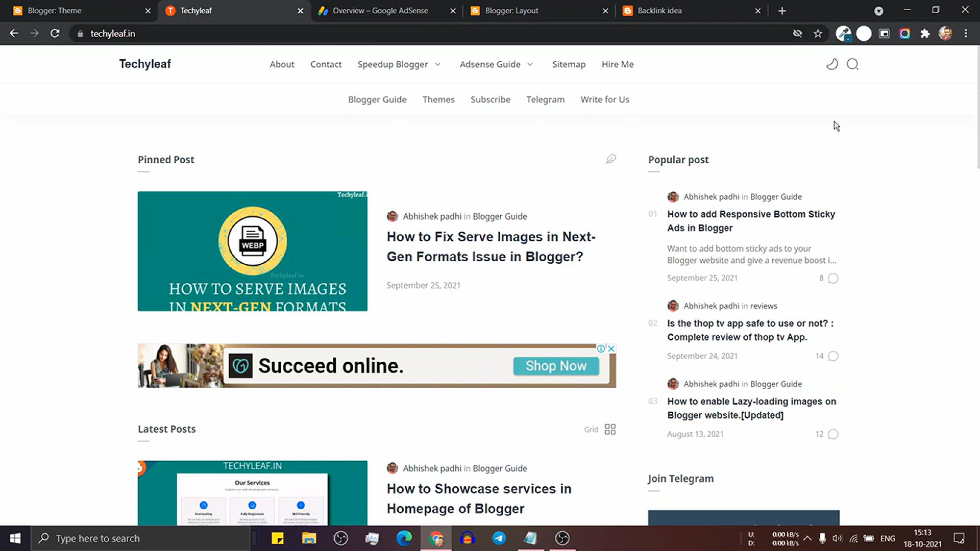
Task: Open Chrome's three-dot menu
Action: pos(966,34)
